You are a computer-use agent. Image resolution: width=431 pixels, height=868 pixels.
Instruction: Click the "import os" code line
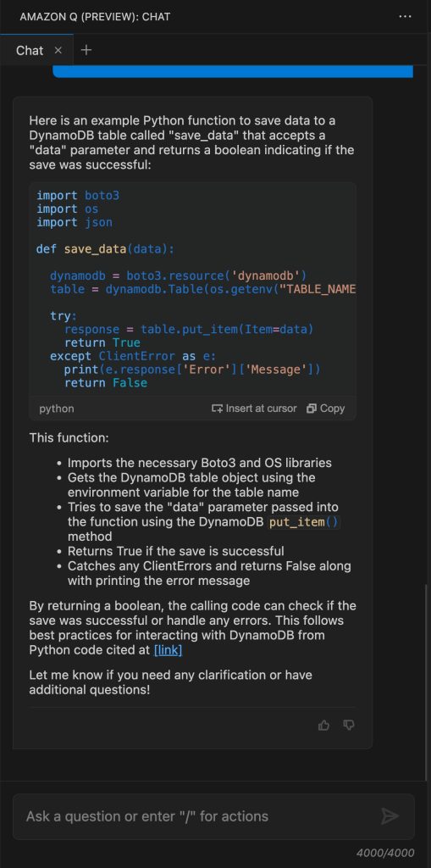coord(68,209)
